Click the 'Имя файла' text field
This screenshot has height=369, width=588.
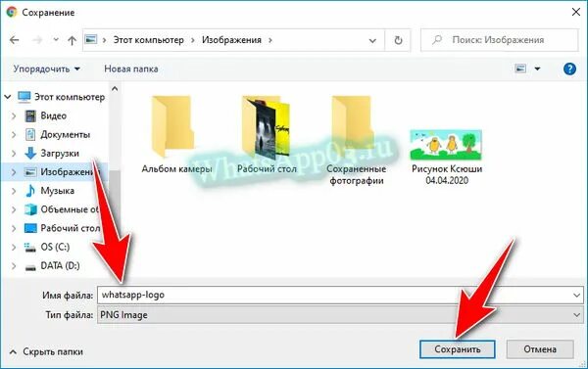coord(340,295)
